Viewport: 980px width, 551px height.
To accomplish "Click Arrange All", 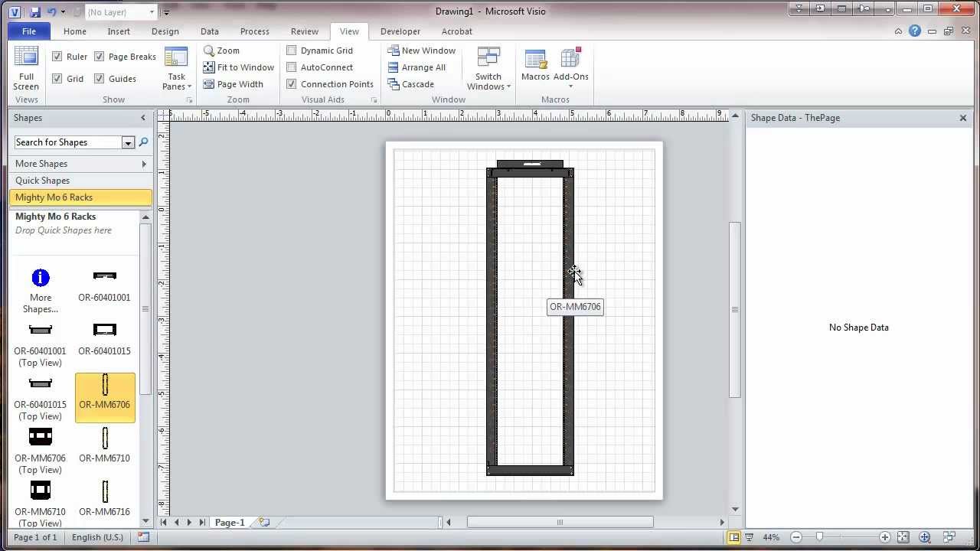I will tap(417, 67).
